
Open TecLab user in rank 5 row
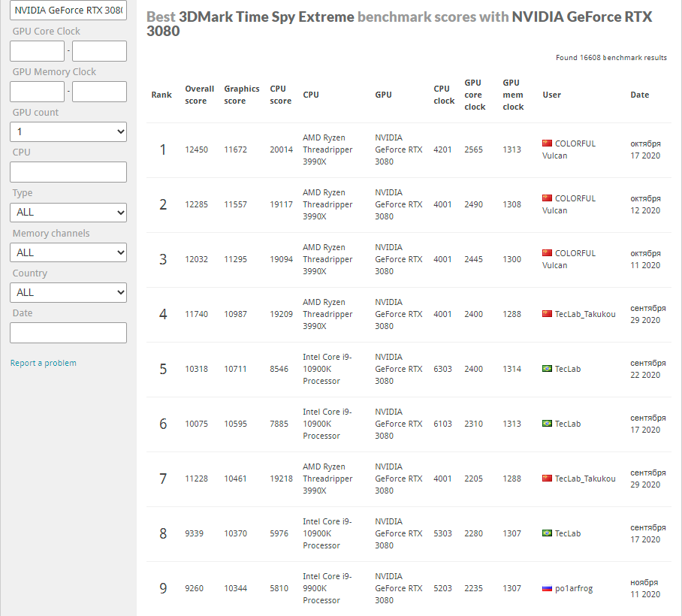click(x=568, y=369)
